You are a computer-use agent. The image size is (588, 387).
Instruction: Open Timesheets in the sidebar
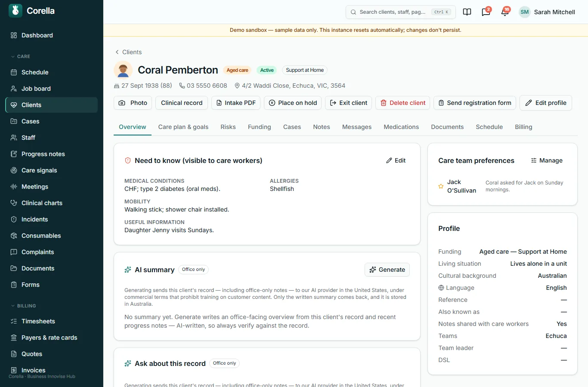click(x=52, y=321)
